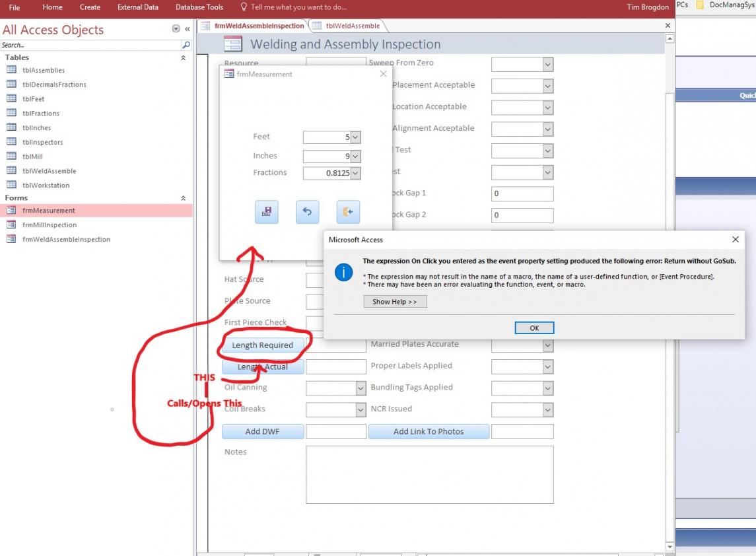Click the tblWorkstation table icon
The height and width of the screenshot is (556, 756).
pyautogui.click(x=12, y=185)
